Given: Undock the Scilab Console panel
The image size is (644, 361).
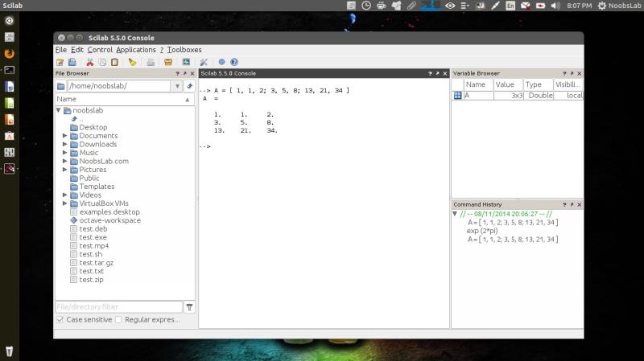Looking at the screenshot, I should point(437,73).
